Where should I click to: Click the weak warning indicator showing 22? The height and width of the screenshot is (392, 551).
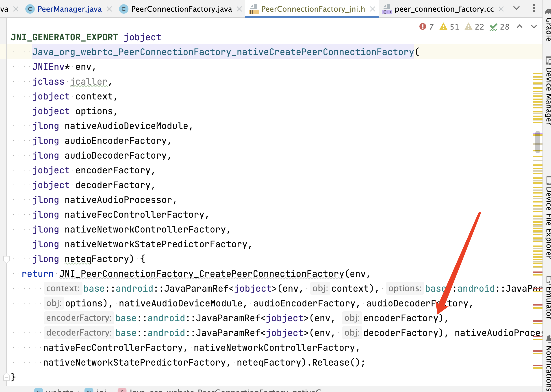click(x=474, y=27)
